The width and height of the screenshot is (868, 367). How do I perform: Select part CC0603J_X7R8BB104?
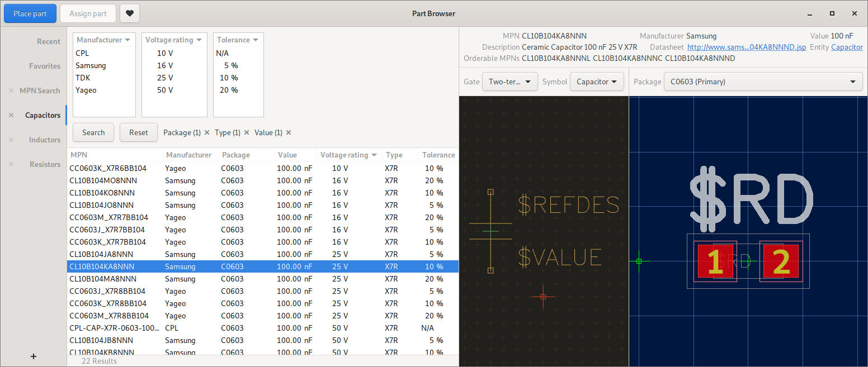(263, 291)
